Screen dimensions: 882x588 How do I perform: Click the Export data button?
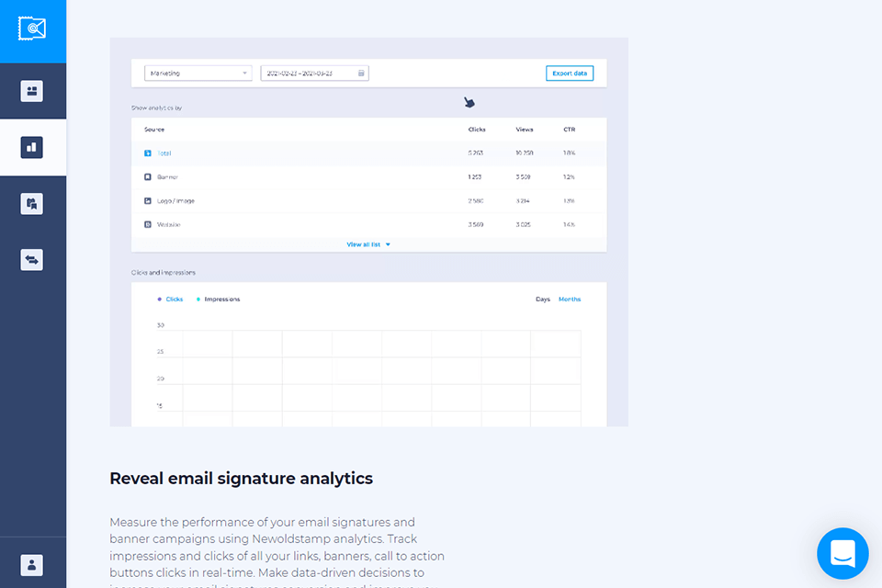[x=570, y=73]
